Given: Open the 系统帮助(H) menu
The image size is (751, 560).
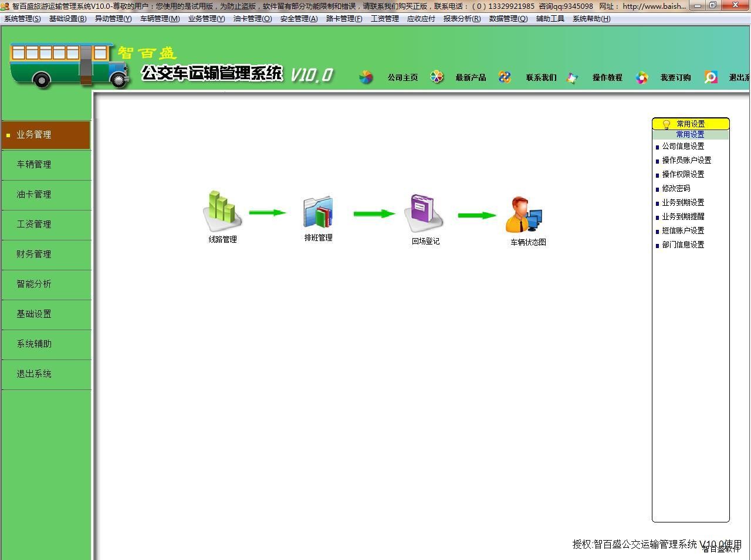Looking at the screenshot, I should 591,19.
